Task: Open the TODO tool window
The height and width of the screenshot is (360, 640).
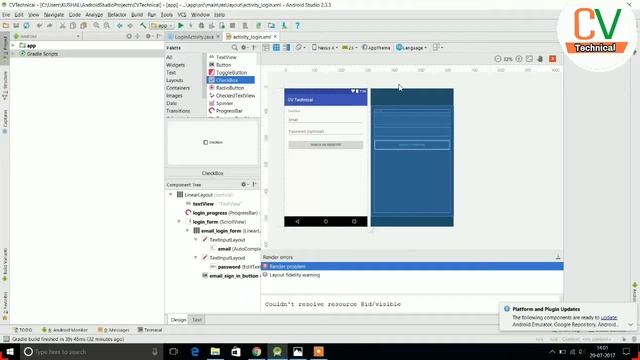Action: [x=23, y=330]
